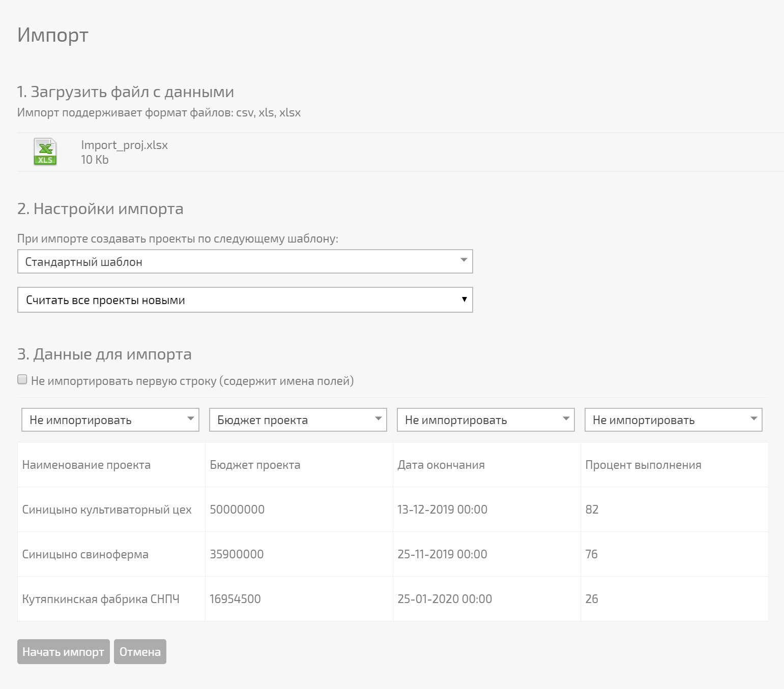The width and height of the screenshot is (784, 689).
Task: Click the 'Отмена' button
Action: [x=140, y=651]
